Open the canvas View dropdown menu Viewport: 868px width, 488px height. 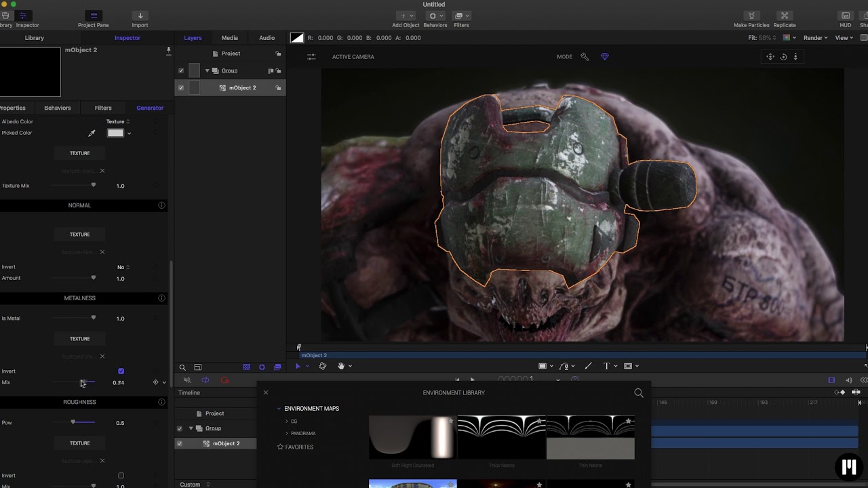[x=844, y=38]
